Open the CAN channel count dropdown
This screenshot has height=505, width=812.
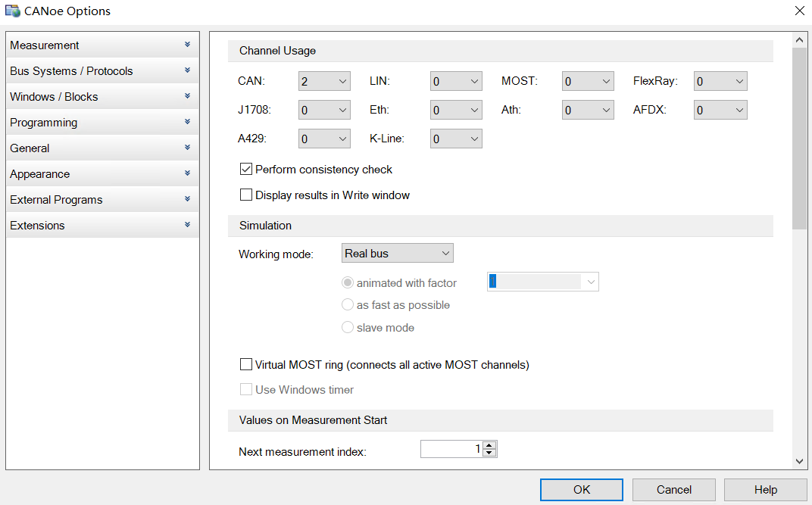click(324, 81)
